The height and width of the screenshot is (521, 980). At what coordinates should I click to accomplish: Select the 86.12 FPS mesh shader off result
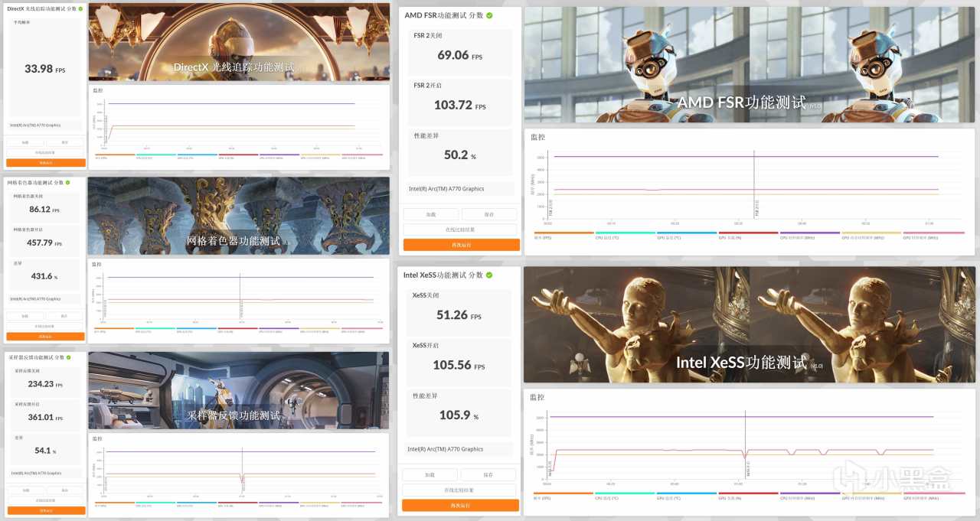pos(45,210)
